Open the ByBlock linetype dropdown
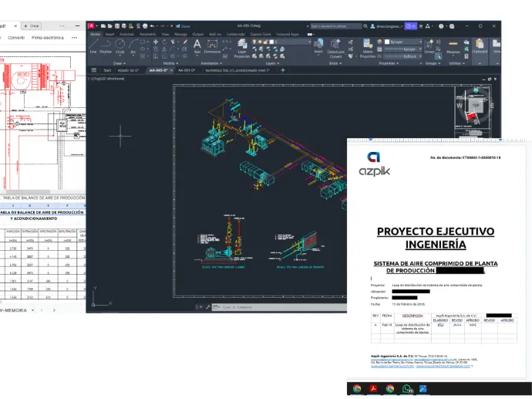The image size is (532, 399). click(x=404, y=56)
